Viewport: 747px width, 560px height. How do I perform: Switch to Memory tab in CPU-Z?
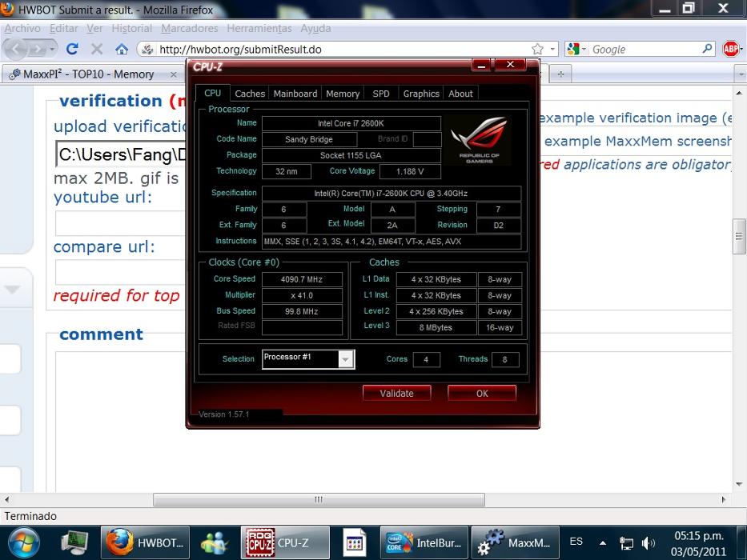click(x=343, y=94)
